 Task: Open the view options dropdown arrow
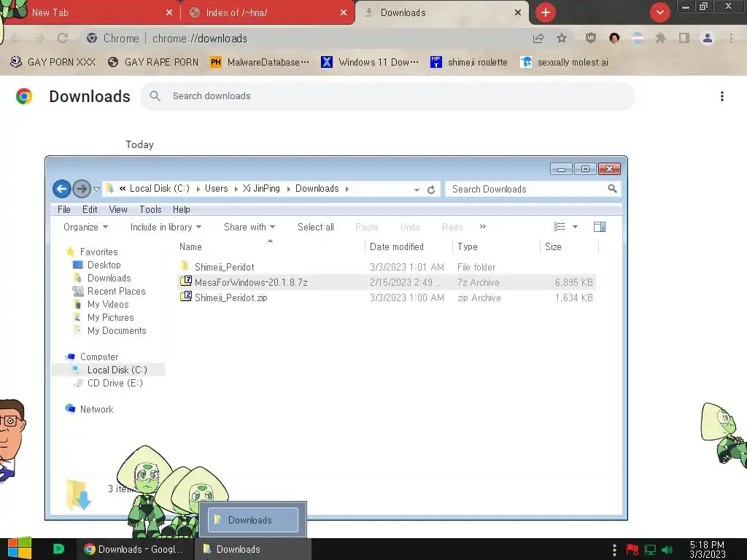[x=575, y=227]
